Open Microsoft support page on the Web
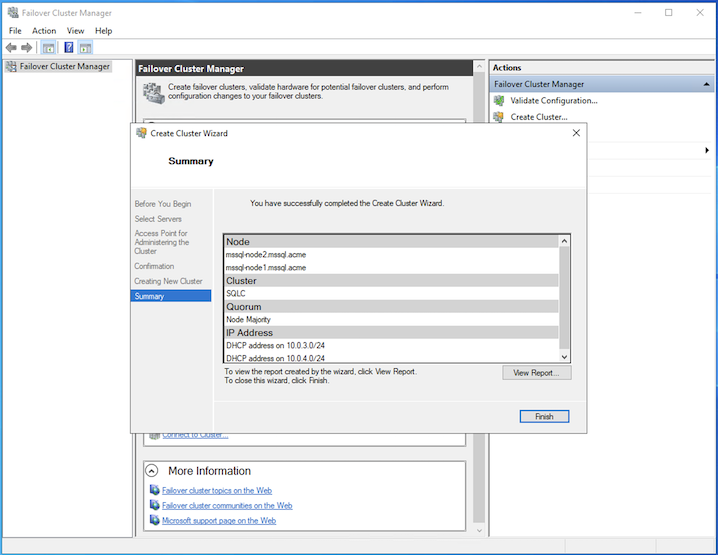The image size is (718, 555). [219, 521]
